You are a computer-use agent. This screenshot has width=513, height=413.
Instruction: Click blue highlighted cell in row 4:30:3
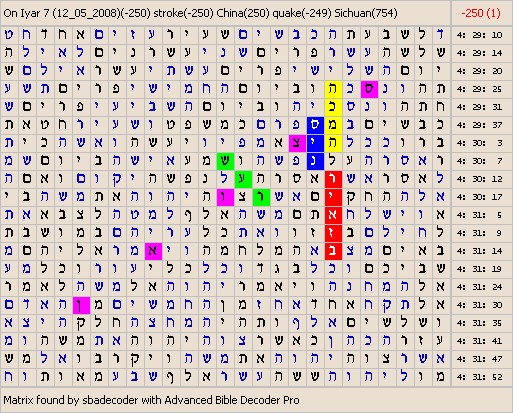pyautogui.click(x=315, y=143)
